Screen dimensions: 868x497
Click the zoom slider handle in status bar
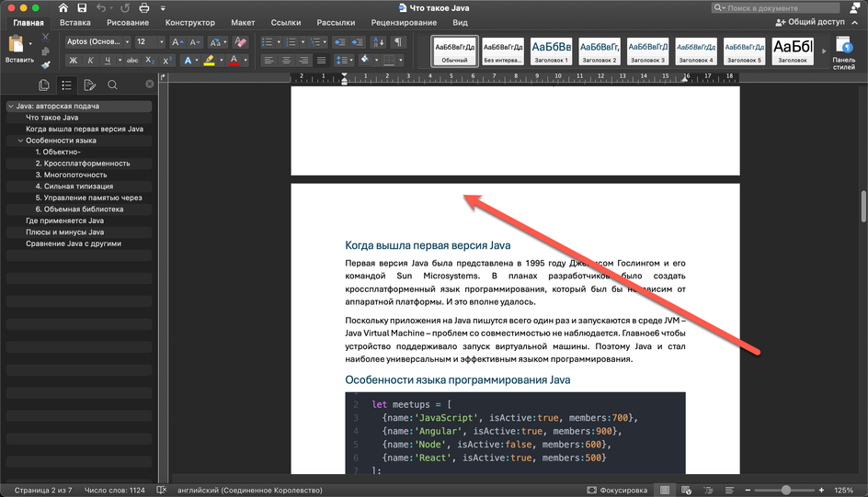coord(785,490)
